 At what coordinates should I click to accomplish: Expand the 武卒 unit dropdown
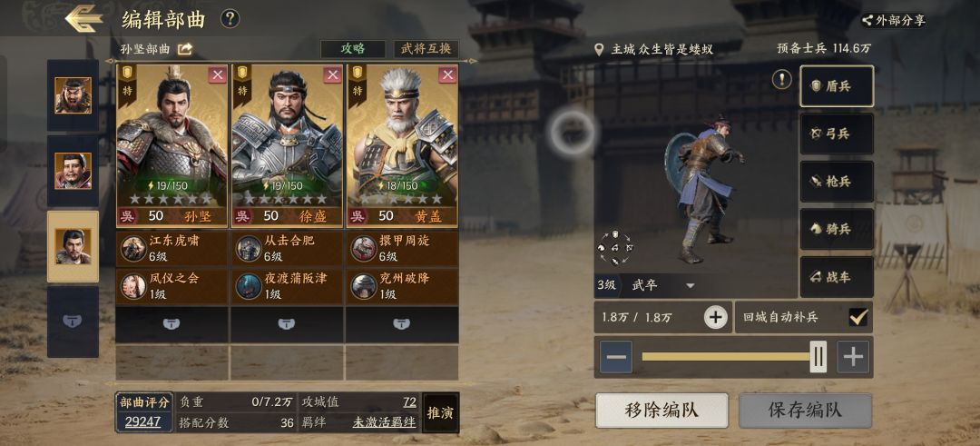tap(690, 286)
